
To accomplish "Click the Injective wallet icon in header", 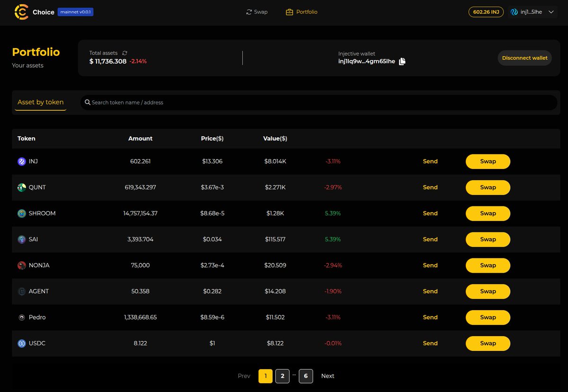I will coord(515,12).
